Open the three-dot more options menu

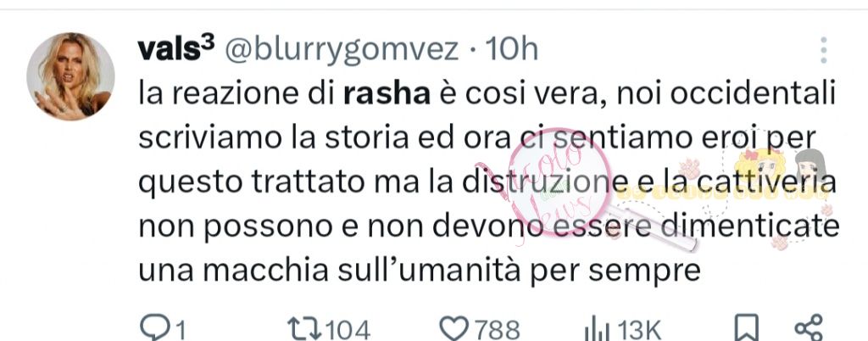tap(823, 50)
